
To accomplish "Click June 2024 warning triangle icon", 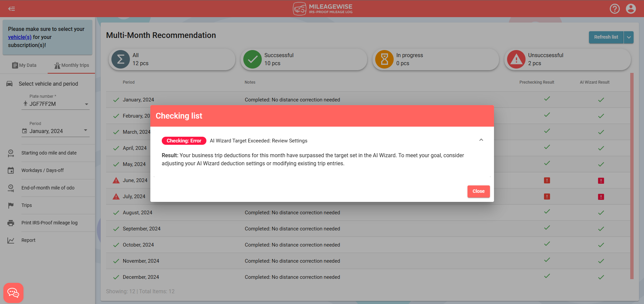I will (116, 180).
